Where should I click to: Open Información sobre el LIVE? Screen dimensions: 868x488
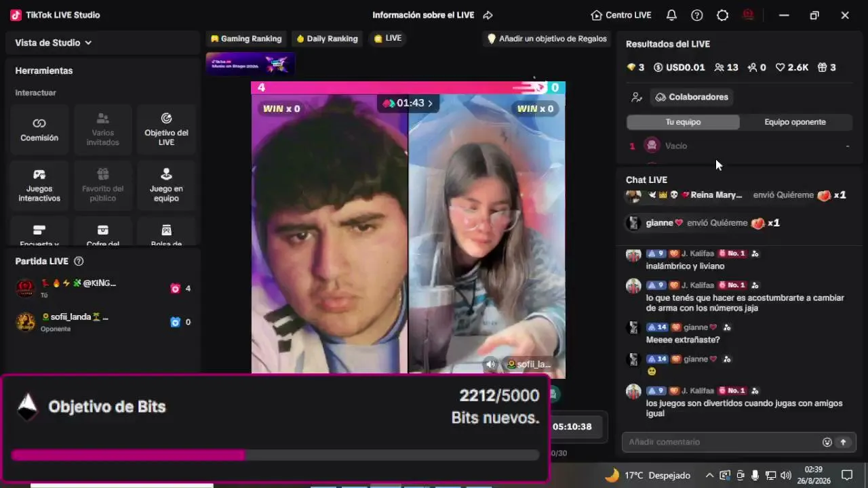click(423, 15)
